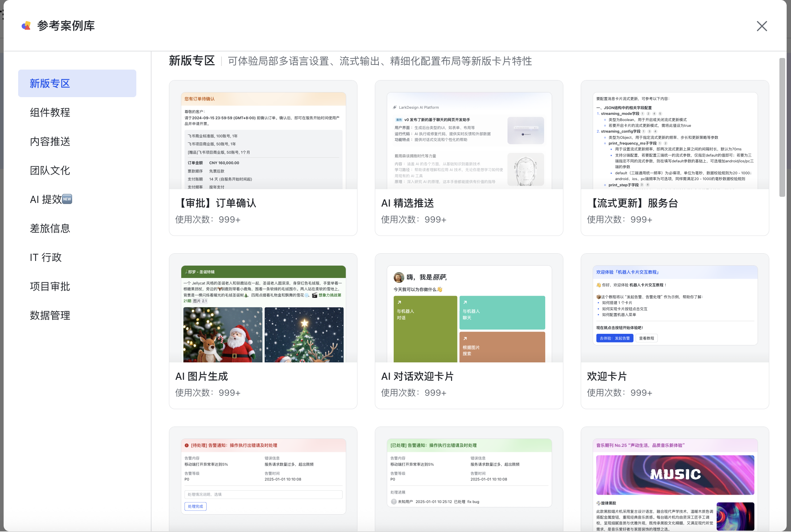This screenshot has width=791, height=532.
Task: Click the NEW badge next to AI 提效
Action: 67,199
